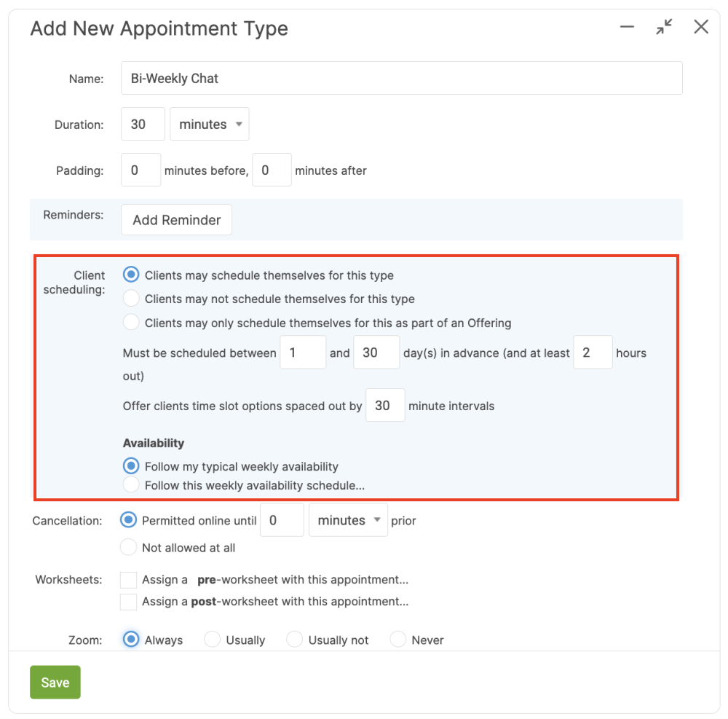Set Zoom option to Never
Viewport: 728px width, 719px height.
pos(398,640)
